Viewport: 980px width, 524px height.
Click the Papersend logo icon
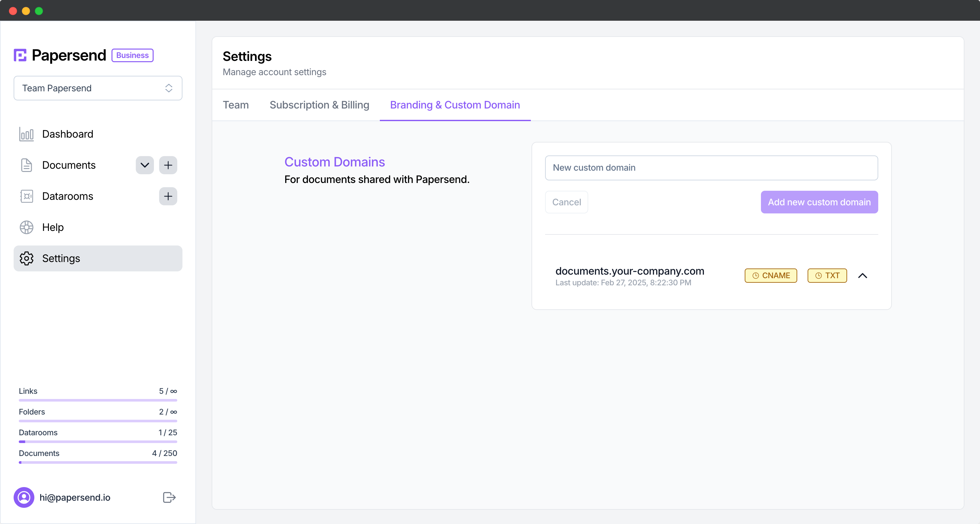[x=20, y=55]
